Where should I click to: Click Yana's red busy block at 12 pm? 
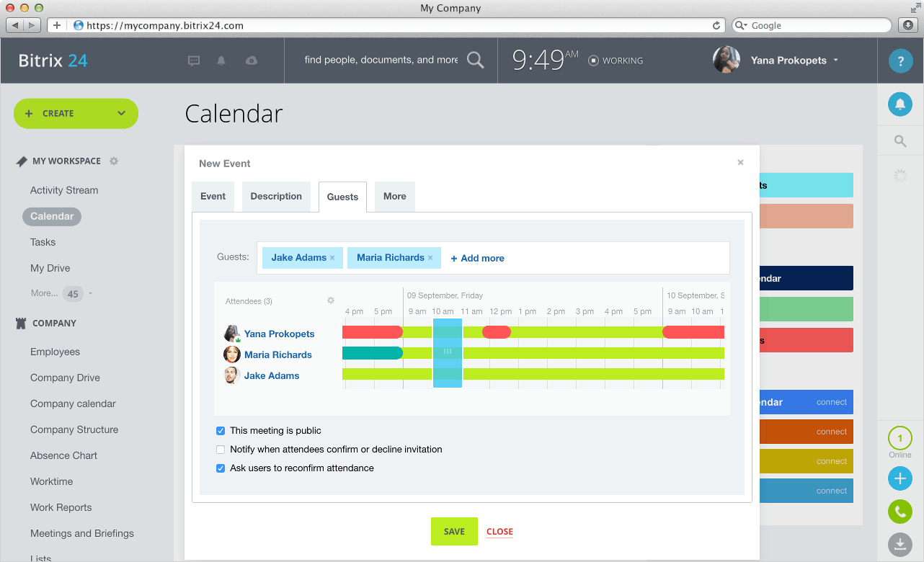[x=497, y=332]
